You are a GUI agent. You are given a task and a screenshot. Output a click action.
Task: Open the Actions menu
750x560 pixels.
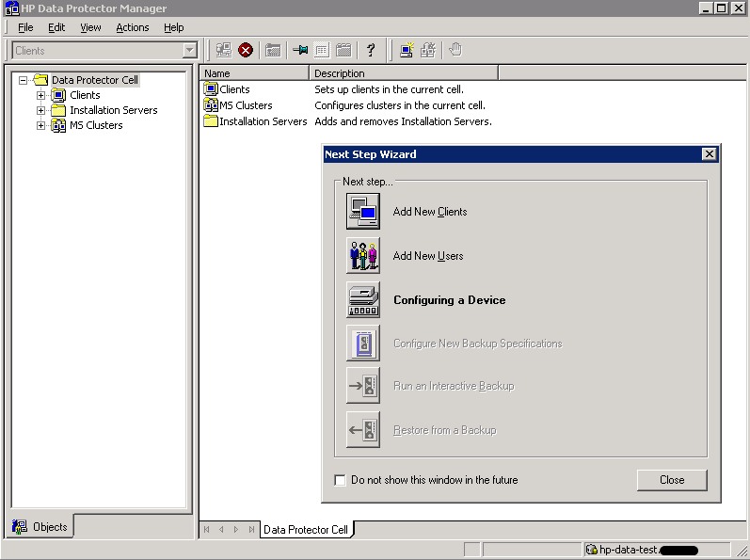[133, 27]
